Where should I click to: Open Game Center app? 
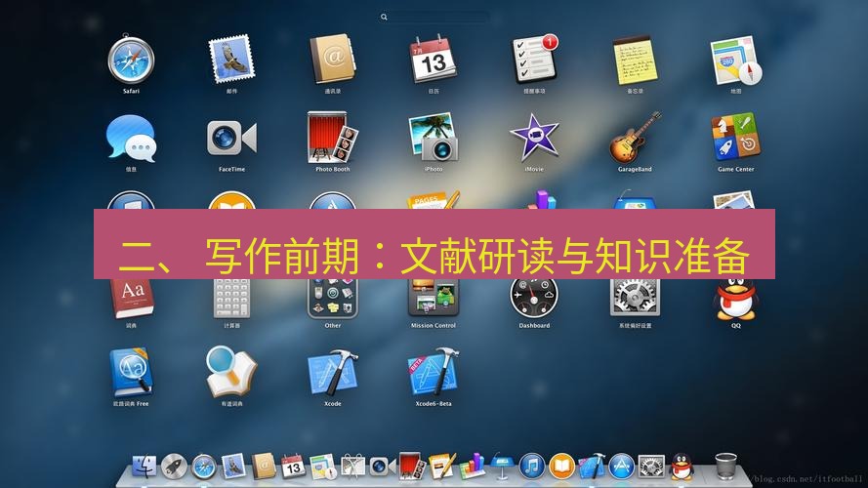pos(735,139)
